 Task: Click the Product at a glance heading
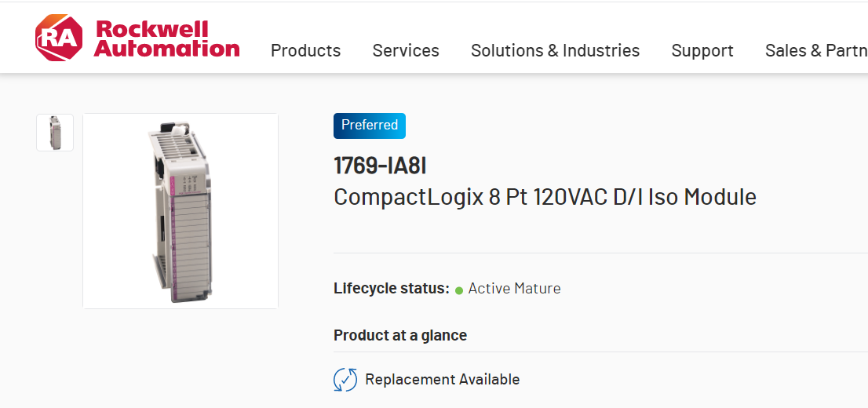click(x=400, y=335)
